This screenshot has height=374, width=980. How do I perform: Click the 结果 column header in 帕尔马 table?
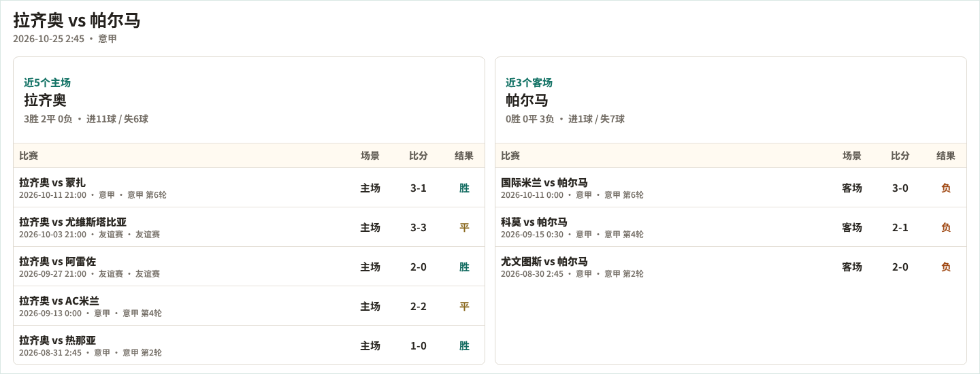click(x=946, y=156)
